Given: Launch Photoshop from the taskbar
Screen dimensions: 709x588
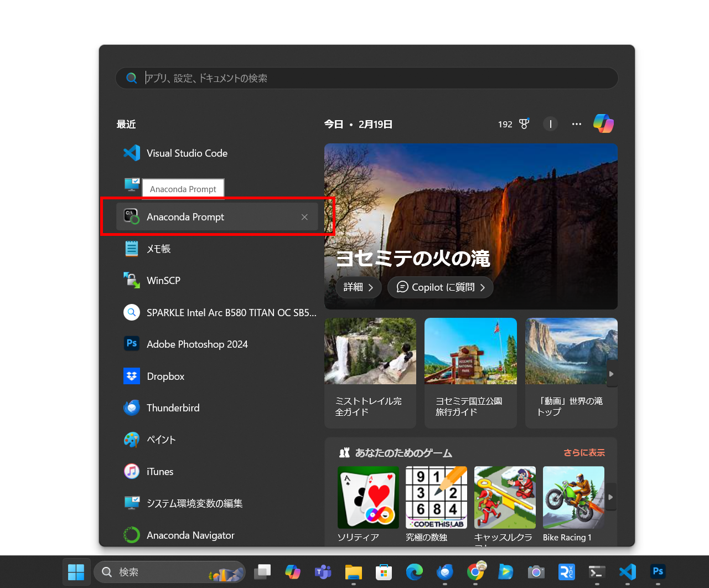Looking at the screenshot, I should [x=657, y=572].
